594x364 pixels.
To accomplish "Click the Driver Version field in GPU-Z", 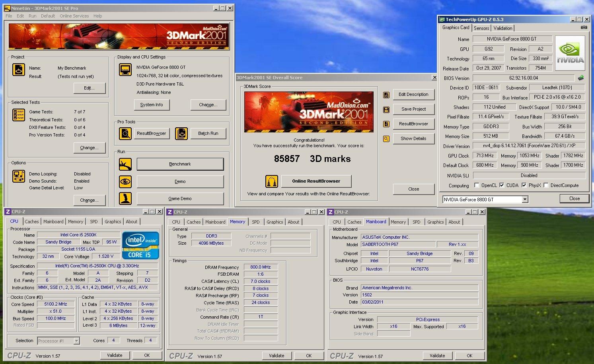I will 529,146.
